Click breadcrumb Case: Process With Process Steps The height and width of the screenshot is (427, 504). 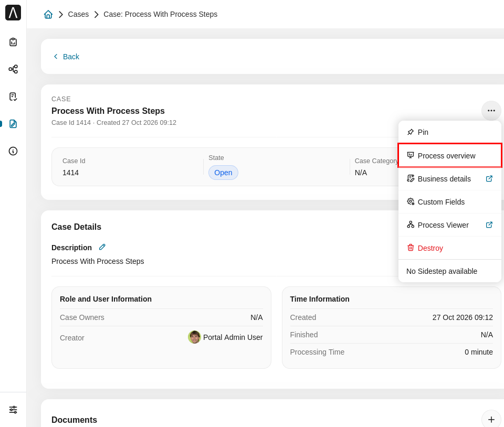(x=161, y=14)
